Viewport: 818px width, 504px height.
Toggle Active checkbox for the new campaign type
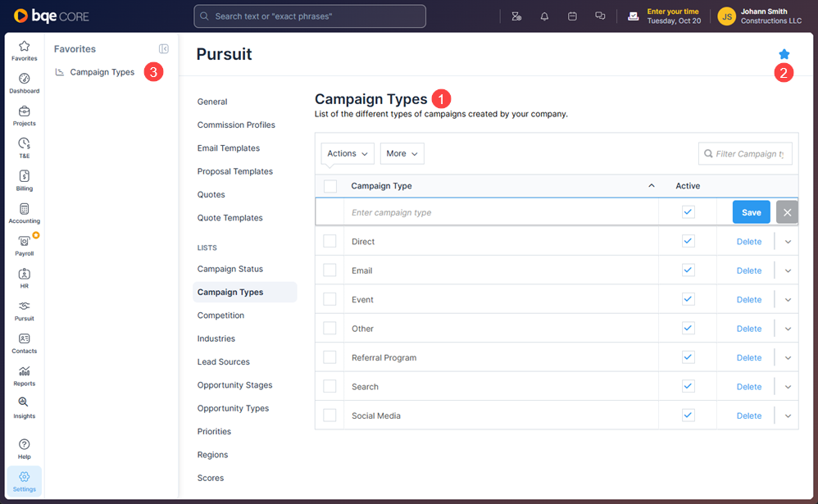pyautogui.click(x=688, y=211)
